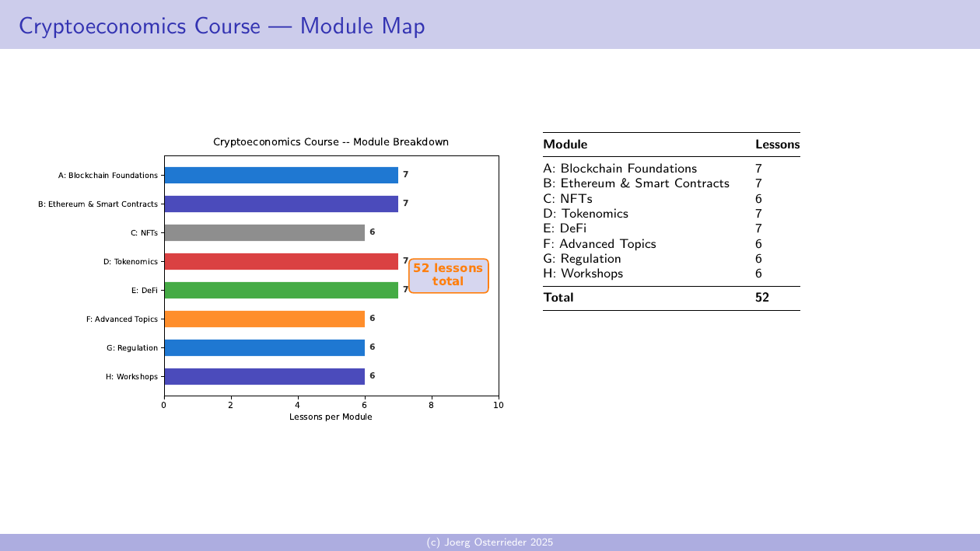
Task: Click the '(c) Joerg Osterrieder 2025' footer
Action: [490, 542]
